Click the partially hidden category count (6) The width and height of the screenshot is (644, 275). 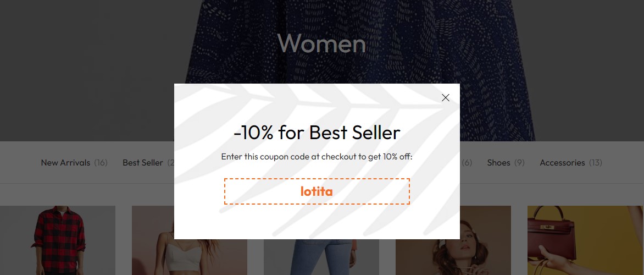467,163
